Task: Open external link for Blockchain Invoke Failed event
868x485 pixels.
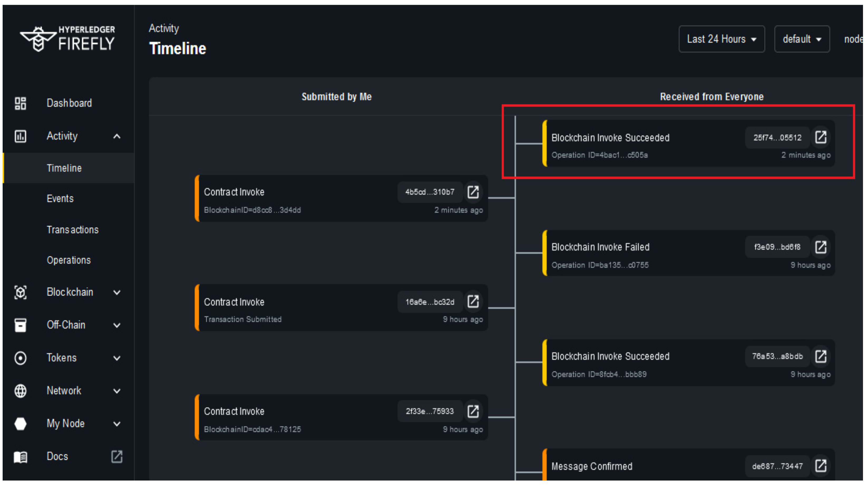Action: (x=821, y=247)
